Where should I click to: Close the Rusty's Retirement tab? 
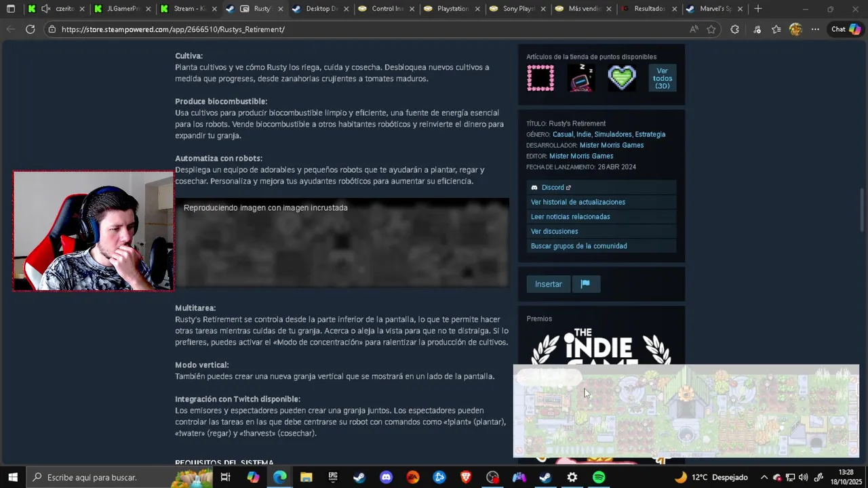280,9
